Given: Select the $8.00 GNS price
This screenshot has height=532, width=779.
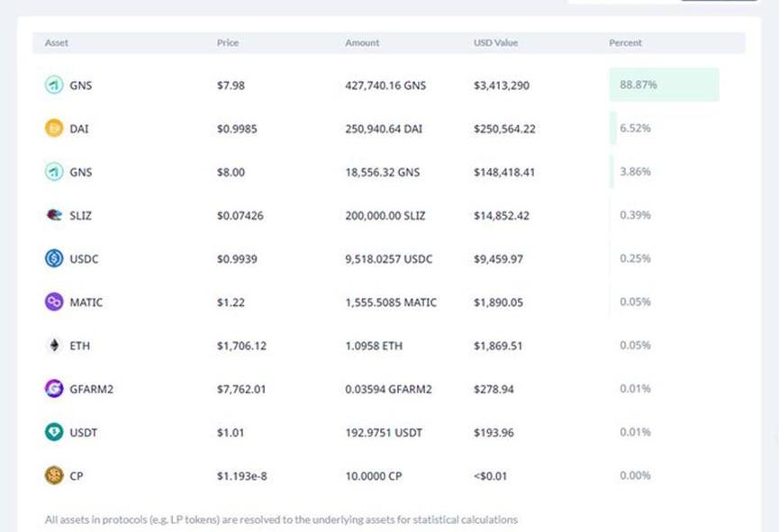Looking at the screenshot, I should pyautogui.click(x=231, y=172).
